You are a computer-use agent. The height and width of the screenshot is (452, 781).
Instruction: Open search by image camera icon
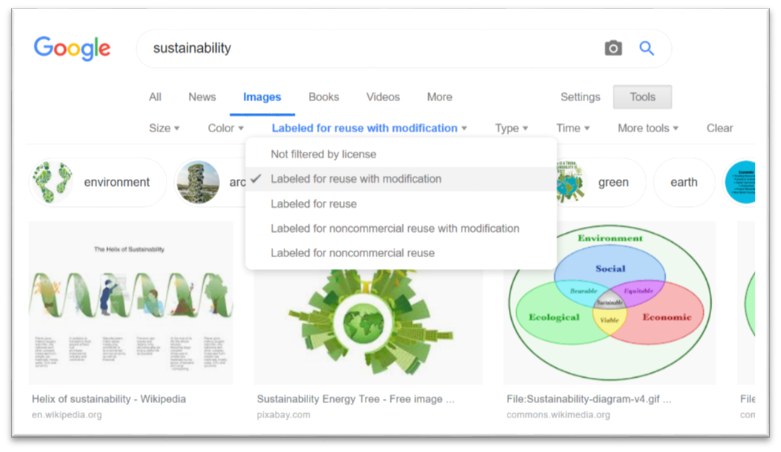click(x=613, y=48)
